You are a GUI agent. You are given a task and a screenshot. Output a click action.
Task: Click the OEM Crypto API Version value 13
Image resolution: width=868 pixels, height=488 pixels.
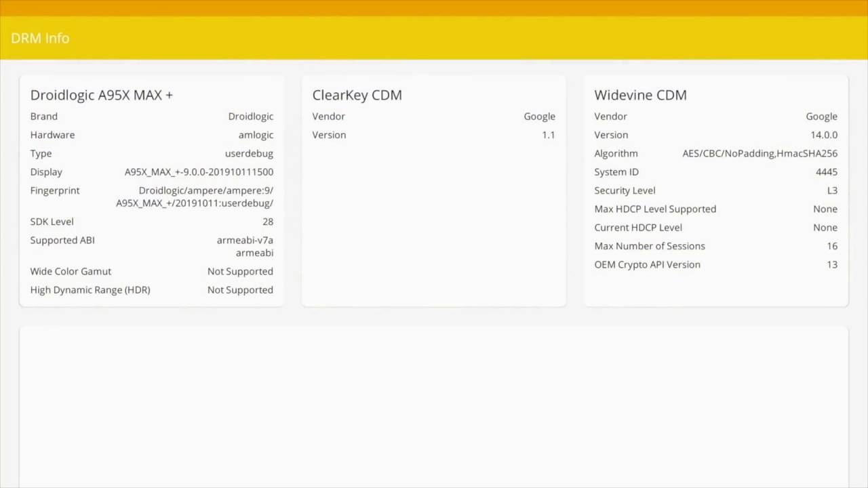tap(832, 264)
